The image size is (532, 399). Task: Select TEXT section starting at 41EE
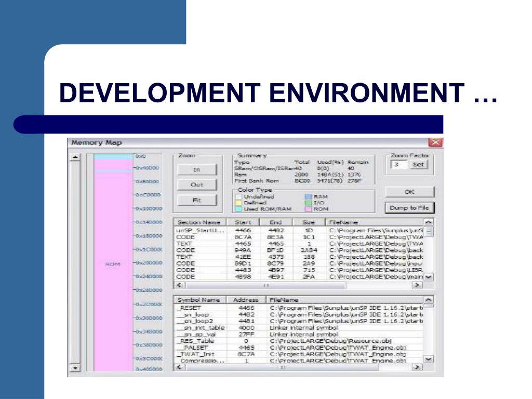[299, 257]
